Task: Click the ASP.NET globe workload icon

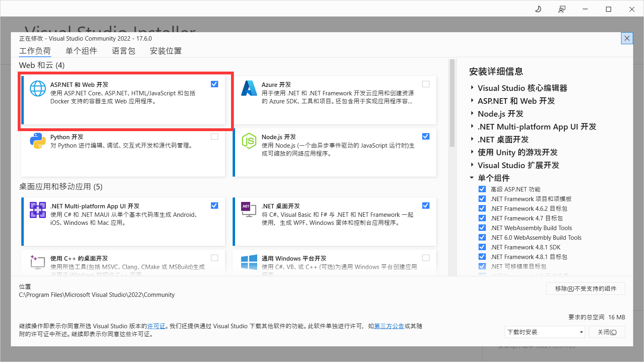Action: (x=38, y=88)
